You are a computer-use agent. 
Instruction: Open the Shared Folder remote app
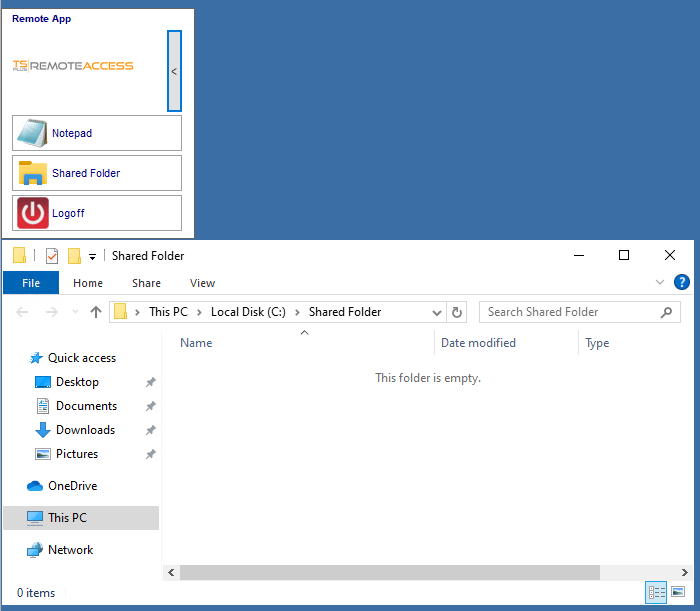pyautogui.click(x=97, y=173)
